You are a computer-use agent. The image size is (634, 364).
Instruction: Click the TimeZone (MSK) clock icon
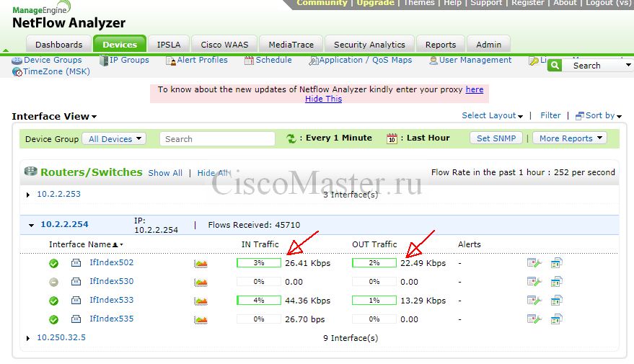(x=17, y=72)
